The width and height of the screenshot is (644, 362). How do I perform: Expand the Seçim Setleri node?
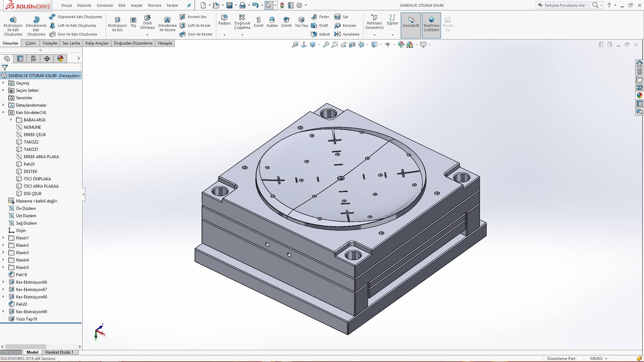pyautogui.click(x=3, y=90)
